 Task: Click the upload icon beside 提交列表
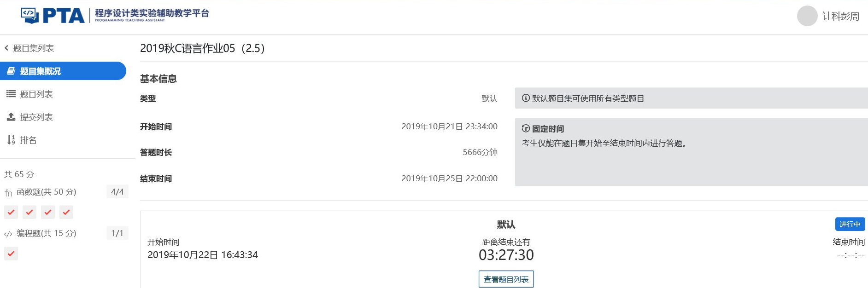point(11,117)
